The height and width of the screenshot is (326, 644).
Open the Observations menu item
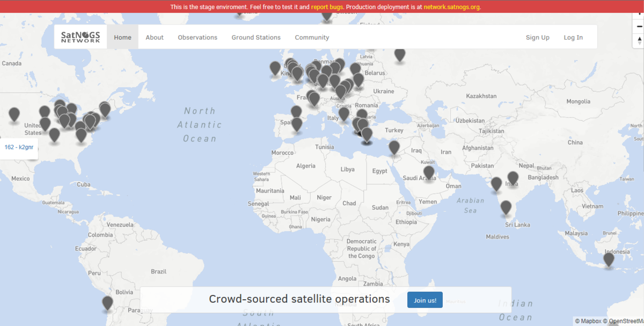click(x=197, y=38)
